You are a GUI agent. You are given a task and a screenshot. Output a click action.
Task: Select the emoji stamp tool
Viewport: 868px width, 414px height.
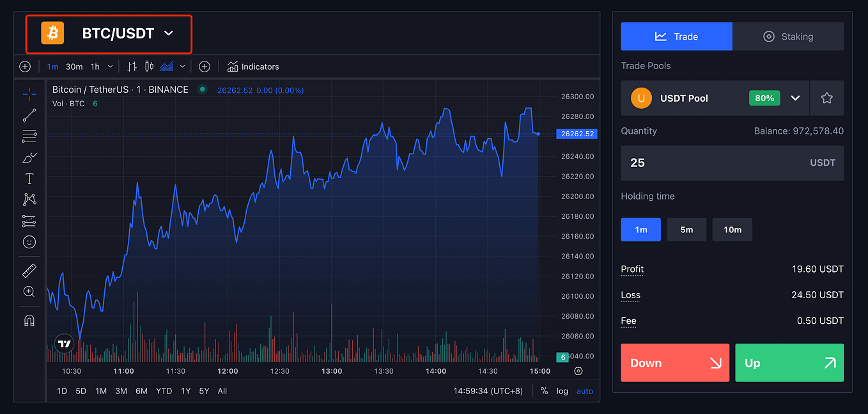29,242
